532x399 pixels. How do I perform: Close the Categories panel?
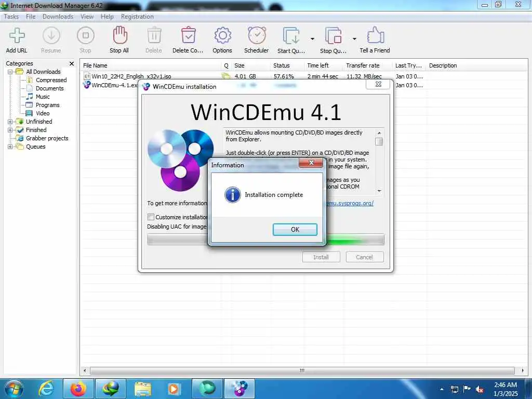(x=72, y=63)
